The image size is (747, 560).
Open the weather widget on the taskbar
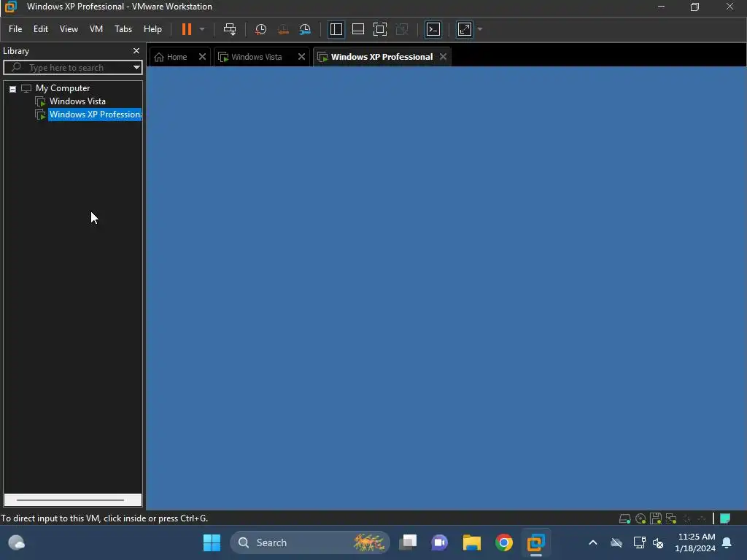tap(17, 542)
